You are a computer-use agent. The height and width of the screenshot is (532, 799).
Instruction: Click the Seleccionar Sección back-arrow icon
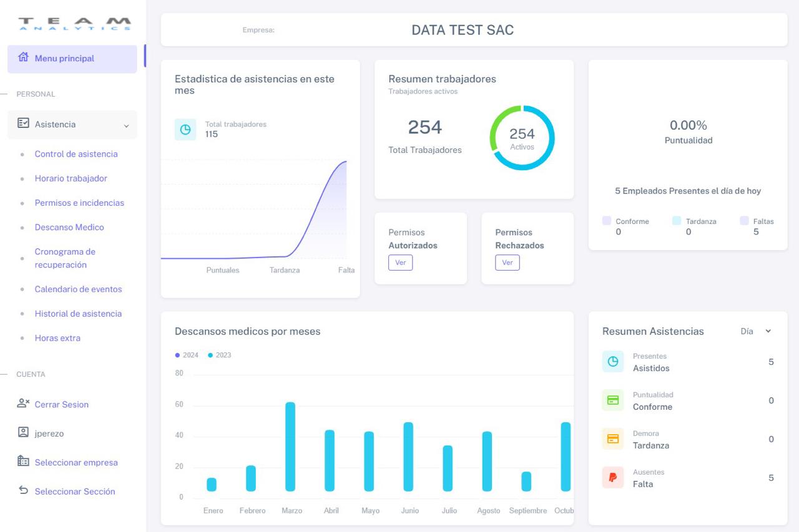click(x=24, y=491)
